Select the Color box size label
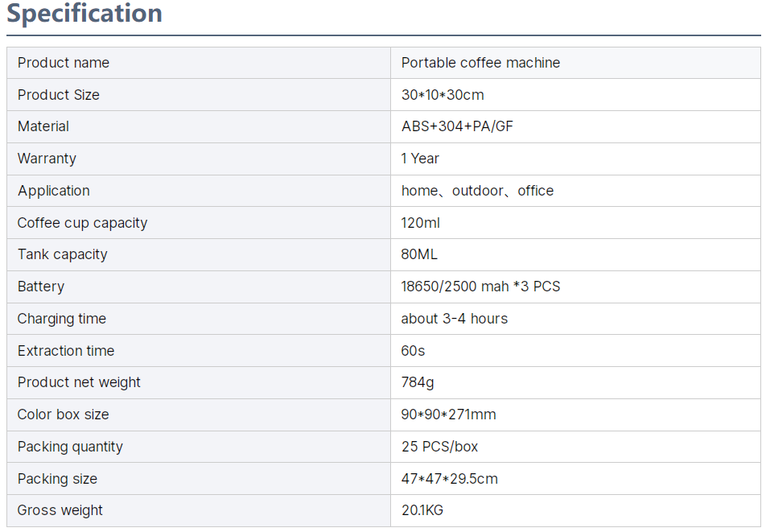The image size is (766, 532). click(63, 414)
